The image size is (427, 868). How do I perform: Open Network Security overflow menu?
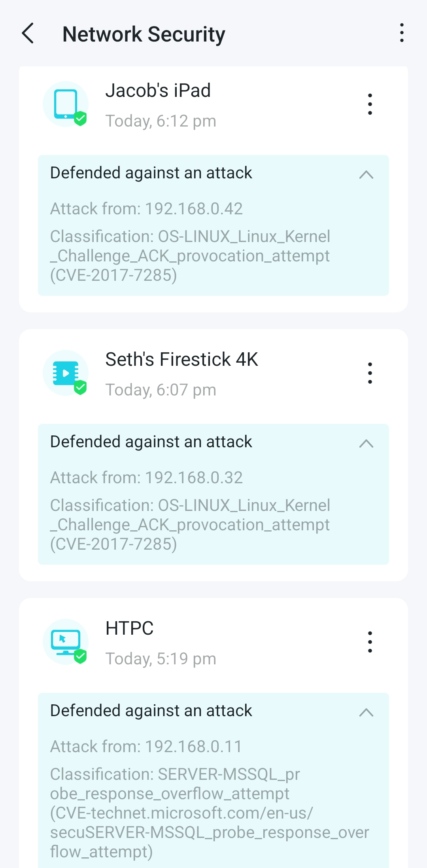402,33
